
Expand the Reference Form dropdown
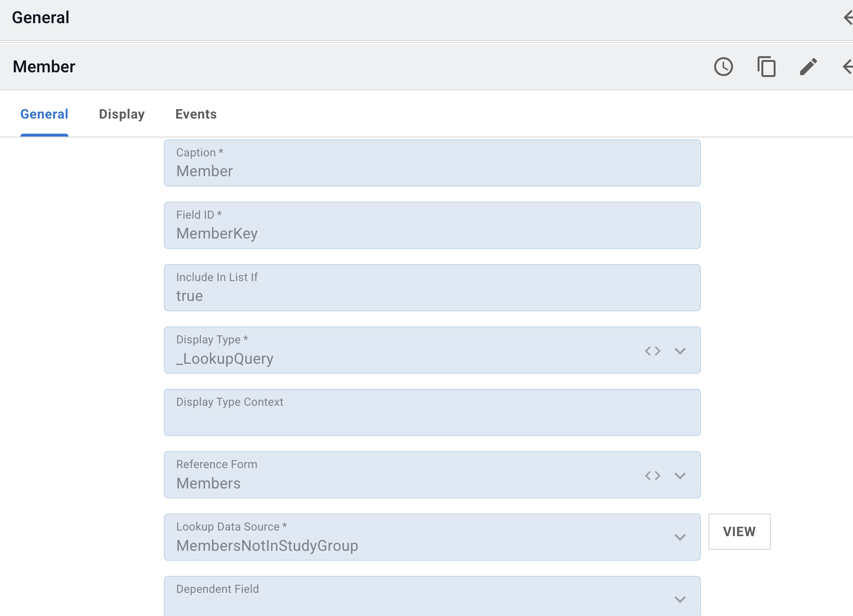pos(680,476)
